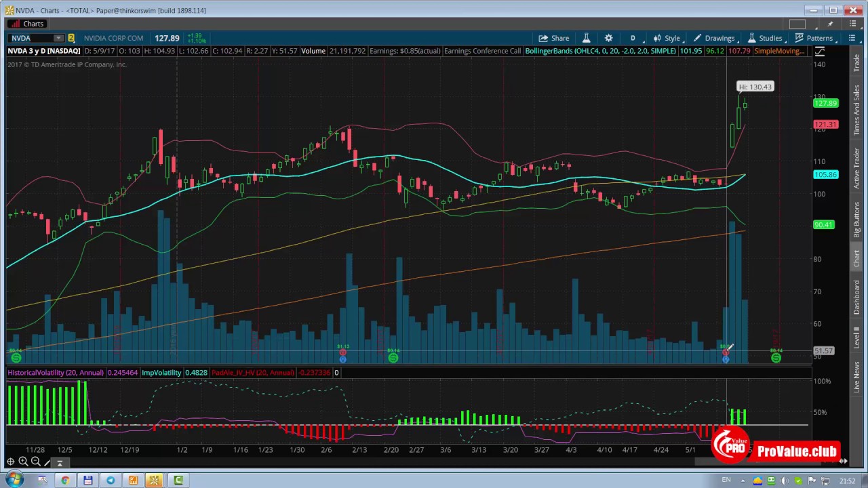Click the collapse-to-bottom arrow button

coord(60,462)
